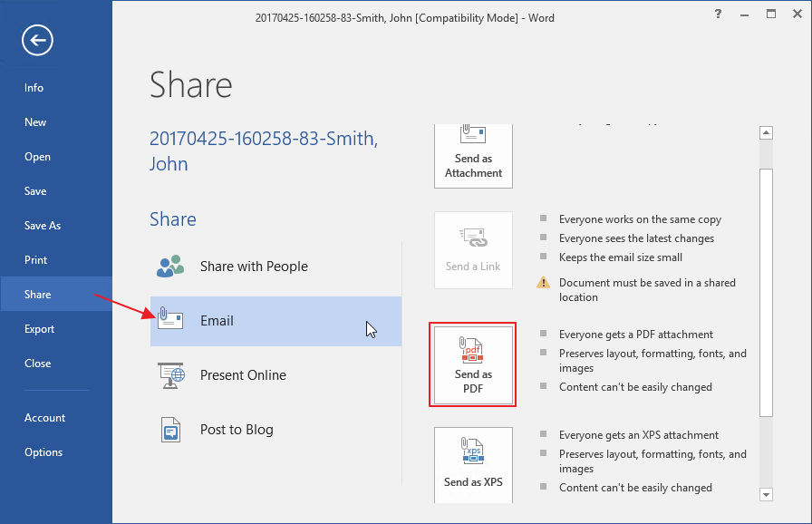Click the text 'Keeps the email size small'

tap(621, 257)
